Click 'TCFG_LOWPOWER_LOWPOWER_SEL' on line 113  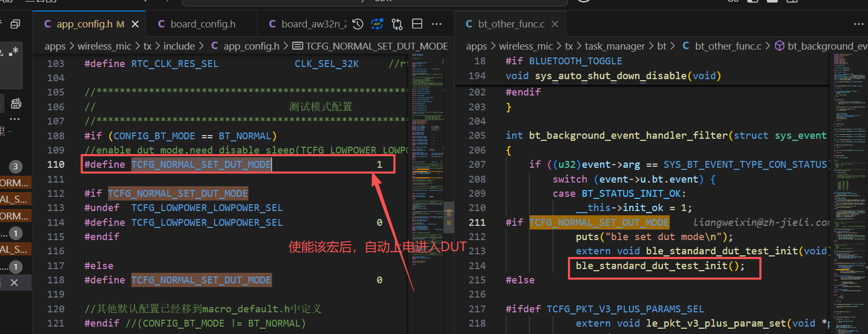[207, 208]
